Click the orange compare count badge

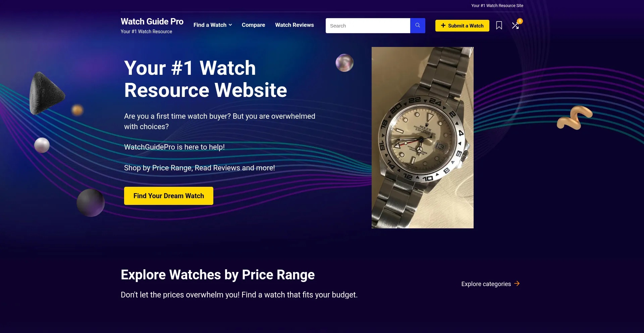[520, 21]
